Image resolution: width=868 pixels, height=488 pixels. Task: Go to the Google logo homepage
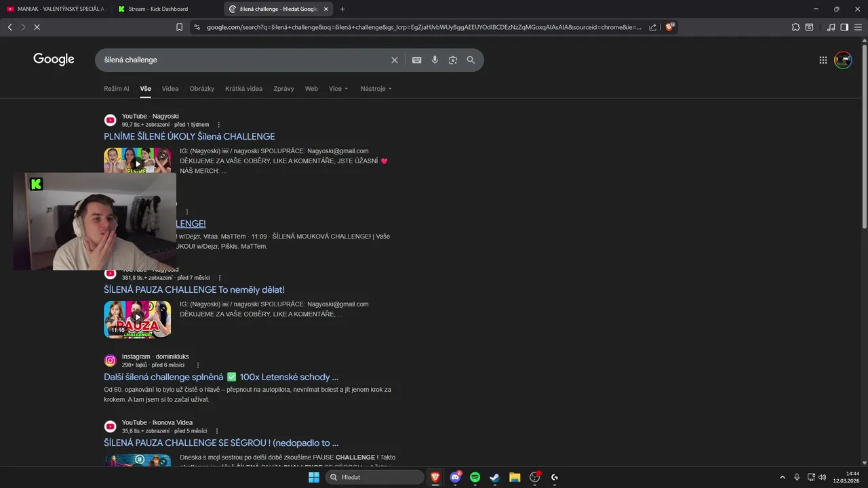(54, 60)
